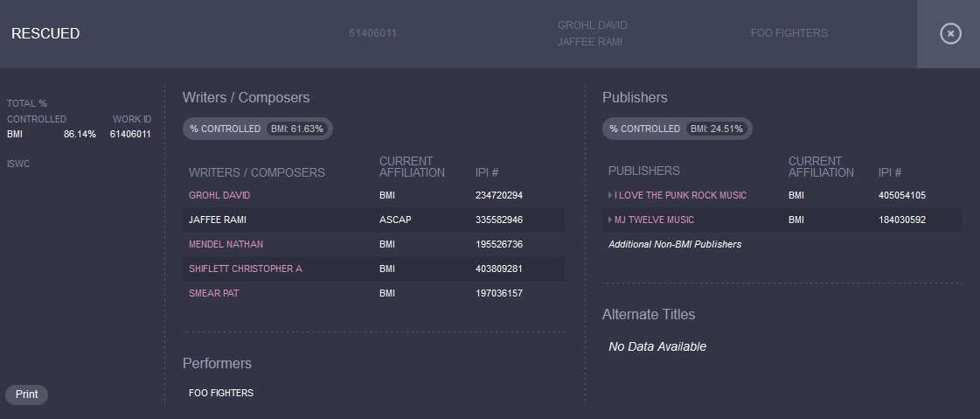Click the publishers % CONTROLLED BMI: 24.51% badge

pyautogui.click(x=677, y=129)
